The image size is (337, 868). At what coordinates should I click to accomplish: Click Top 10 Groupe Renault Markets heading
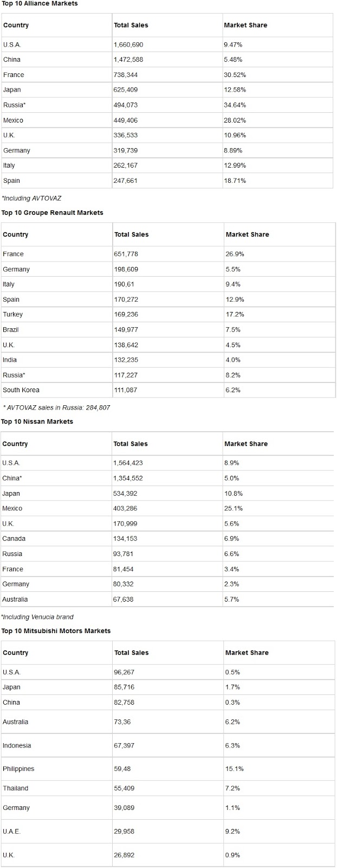[x=52, y=213]
